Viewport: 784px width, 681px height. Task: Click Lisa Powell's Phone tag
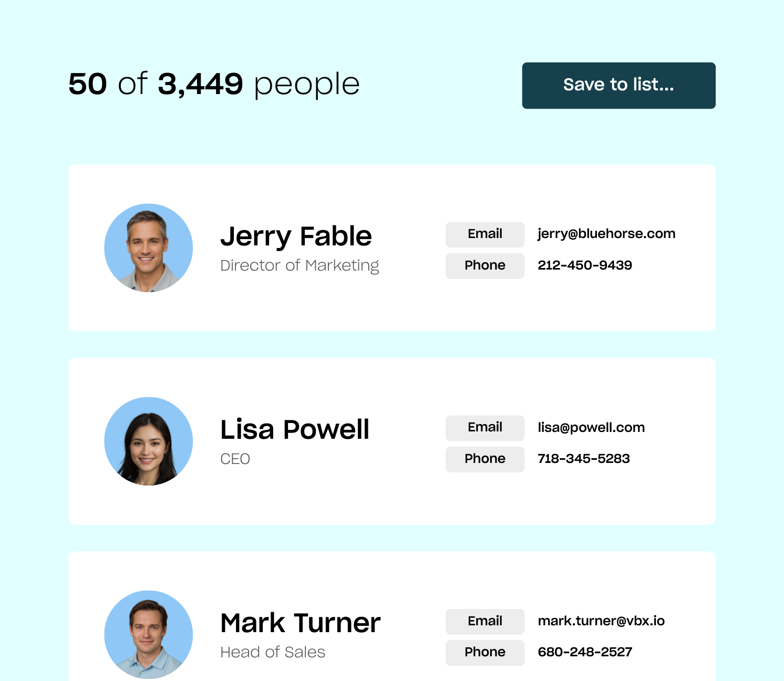coord(484,459)
